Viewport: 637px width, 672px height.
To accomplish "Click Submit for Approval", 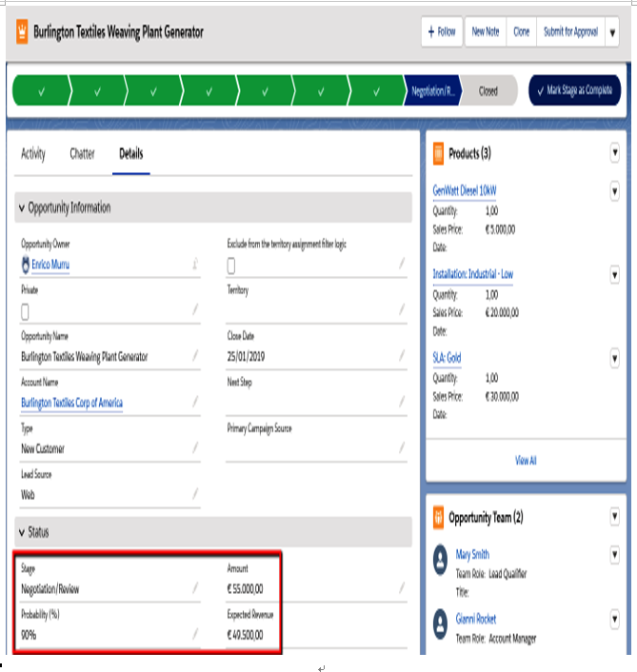I will point(570,31).
